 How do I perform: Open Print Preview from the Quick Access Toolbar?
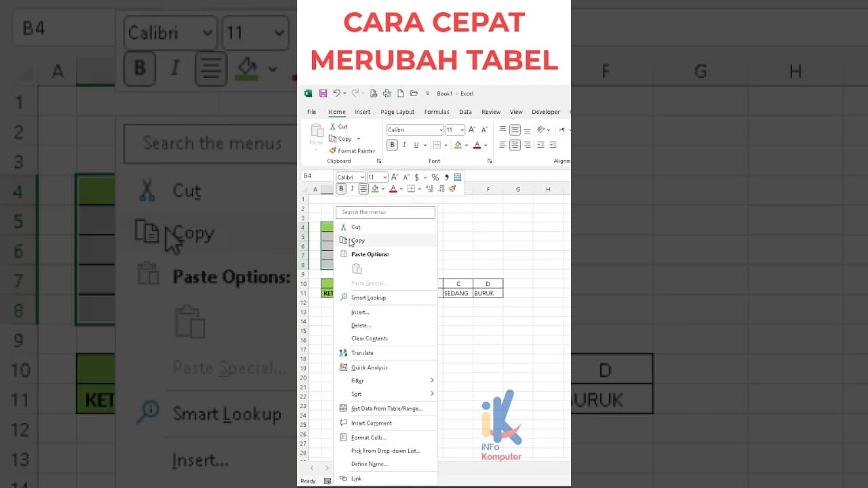tap(374, 94)
